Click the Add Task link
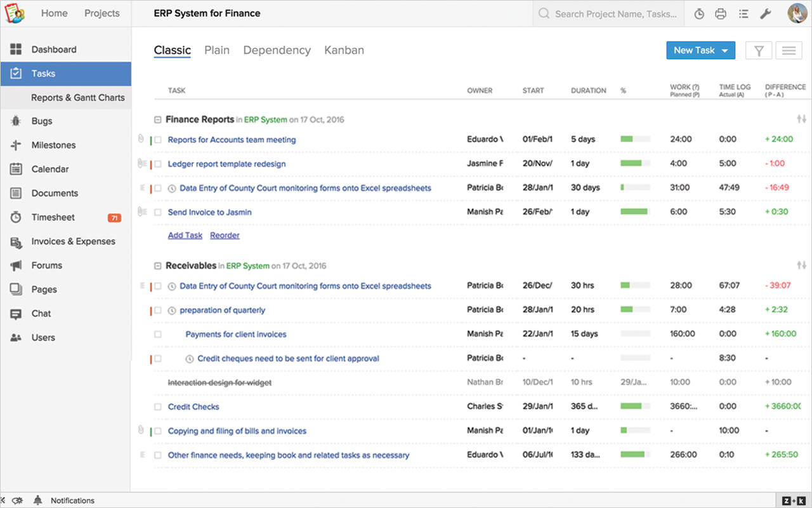812x508 pixels. (185, 236)
